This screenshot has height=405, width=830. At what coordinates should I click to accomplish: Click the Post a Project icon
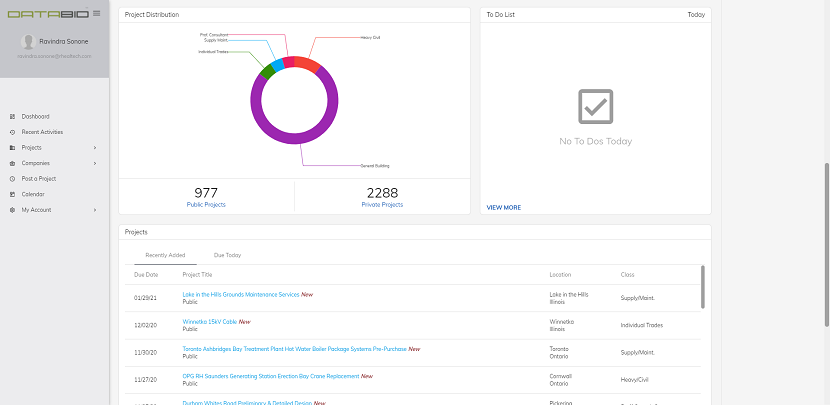12,179
